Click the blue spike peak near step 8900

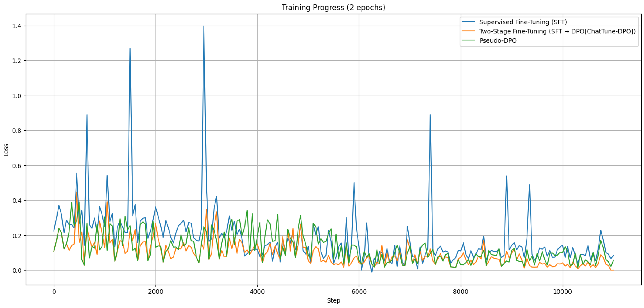click(x=506, y=176)
